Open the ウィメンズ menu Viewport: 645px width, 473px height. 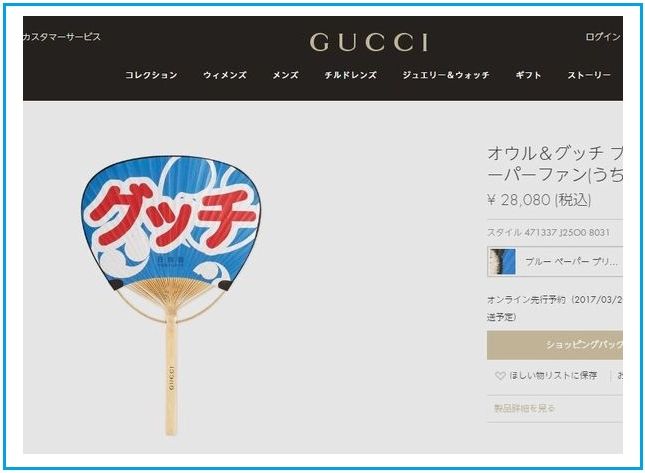click(x=225, y=75)
